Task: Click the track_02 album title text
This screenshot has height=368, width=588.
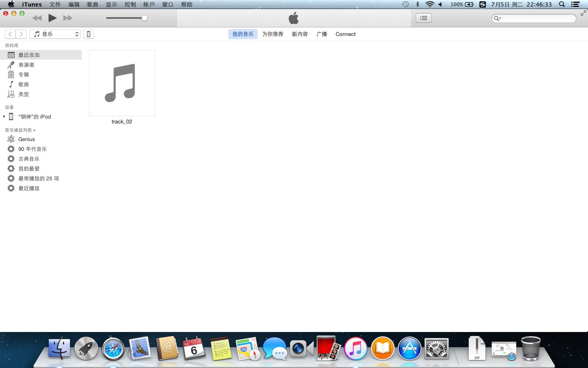Action: click(x=122, y=121)
